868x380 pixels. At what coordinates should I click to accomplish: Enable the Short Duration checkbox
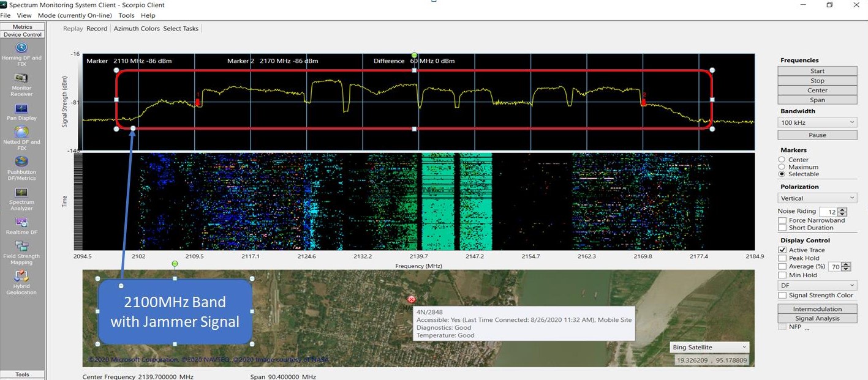click(x=782, y=228)
